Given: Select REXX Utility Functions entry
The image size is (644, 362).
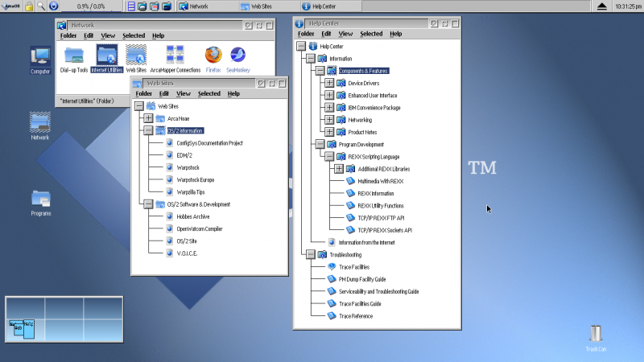Looking at the screenshot, I should pyautogui.click(x=381, y=206).
